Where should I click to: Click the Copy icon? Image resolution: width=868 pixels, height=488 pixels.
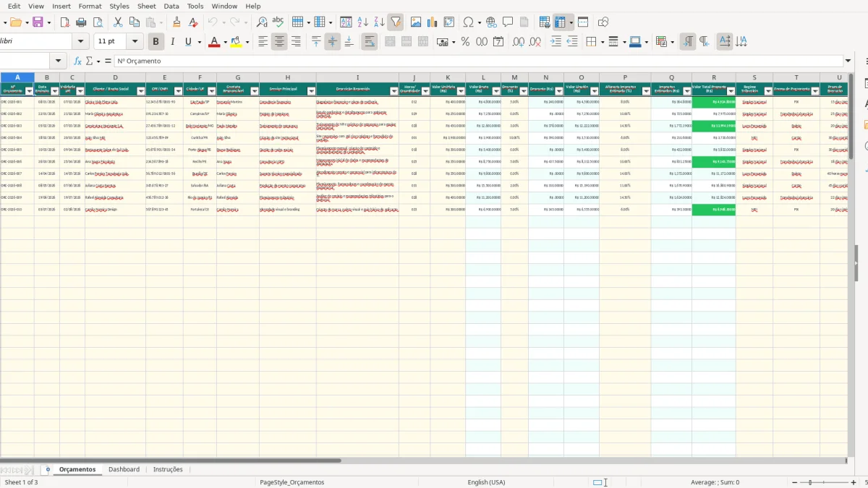[135, 22]
